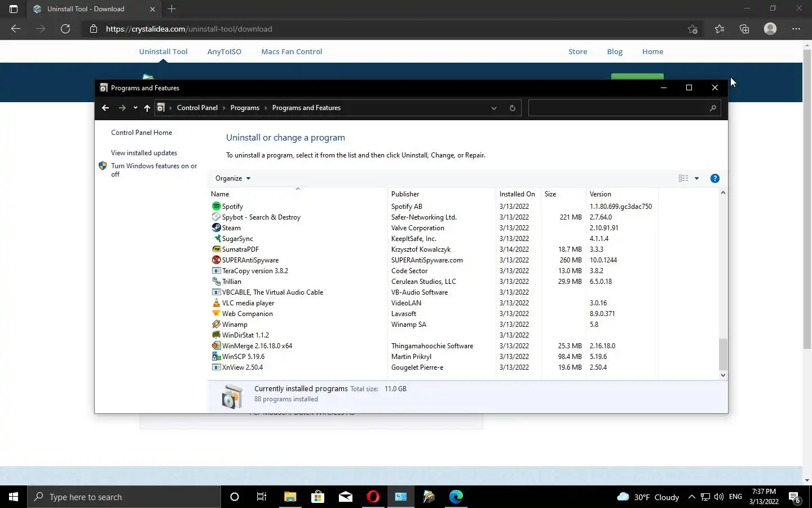The image size is (812, 508).
Task: Open the Store link on the website
Action: (577, 51)
